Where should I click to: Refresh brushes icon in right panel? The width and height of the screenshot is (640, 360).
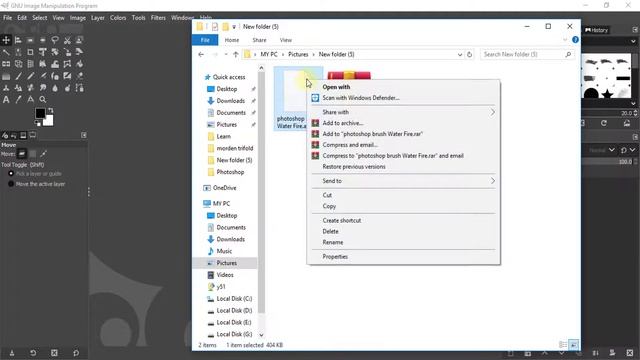point(604,123)
